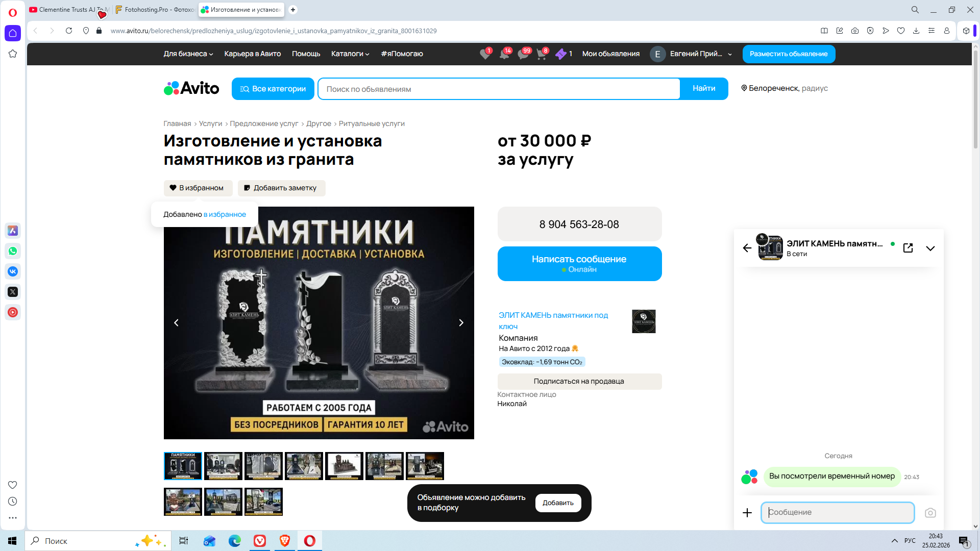The width and height of the screenshot is (980, 551).
Task: Open 'Ритуальные услуги' breadcrumb link
Action: point(372,123)
